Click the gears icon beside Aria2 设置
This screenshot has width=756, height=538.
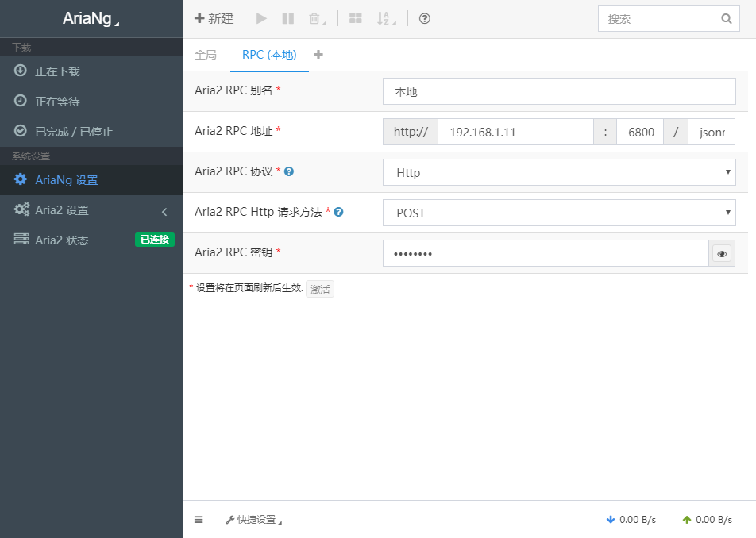click(21, 209)
